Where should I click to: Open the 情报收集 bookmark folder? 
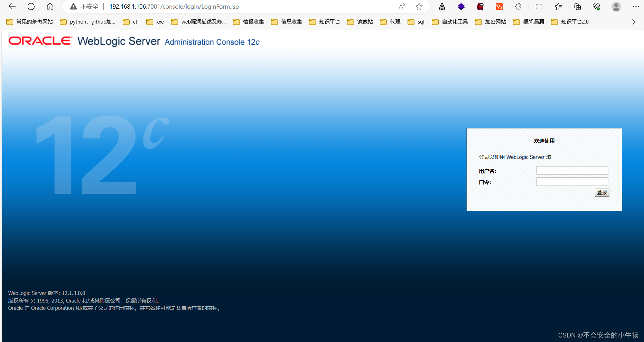(249, 22)
